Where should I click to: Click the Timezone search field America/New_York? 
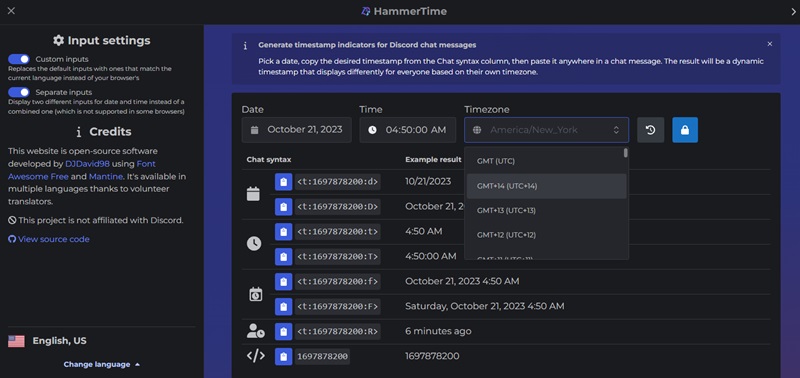(x=546, y=130)
